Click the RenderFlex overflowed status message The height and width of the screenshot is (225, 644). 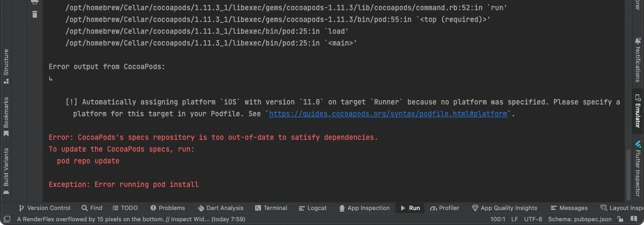click(x=131, y=219)
